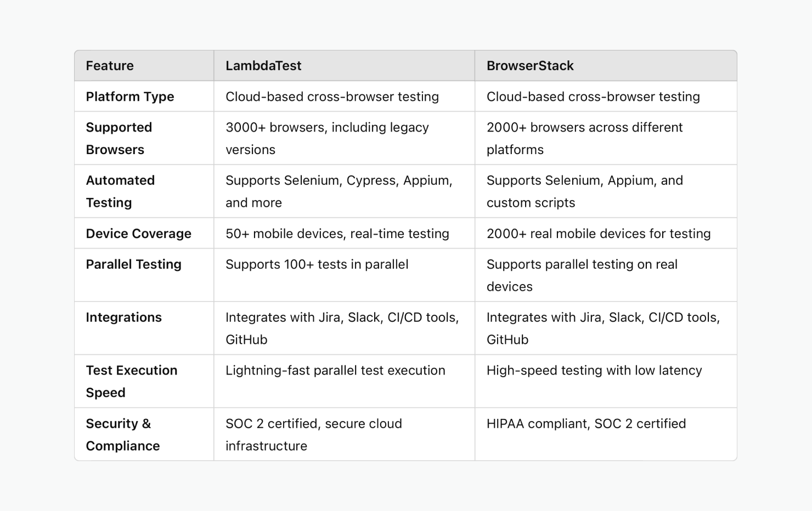
Task: Select the Supports 100+ tests in parallel cell
Action: (317, 264)
